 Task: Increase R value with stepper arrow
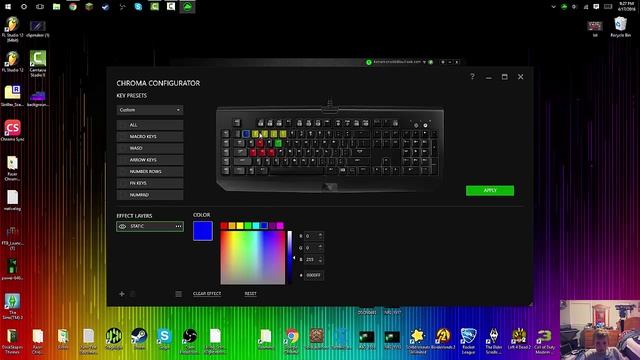coord(320,234)
